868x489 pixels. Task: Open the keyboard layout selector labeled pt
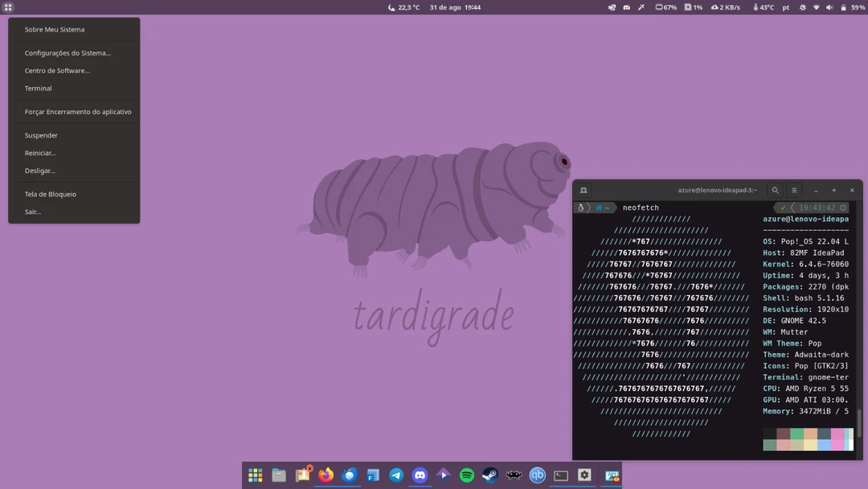click(x=784, y=7)
